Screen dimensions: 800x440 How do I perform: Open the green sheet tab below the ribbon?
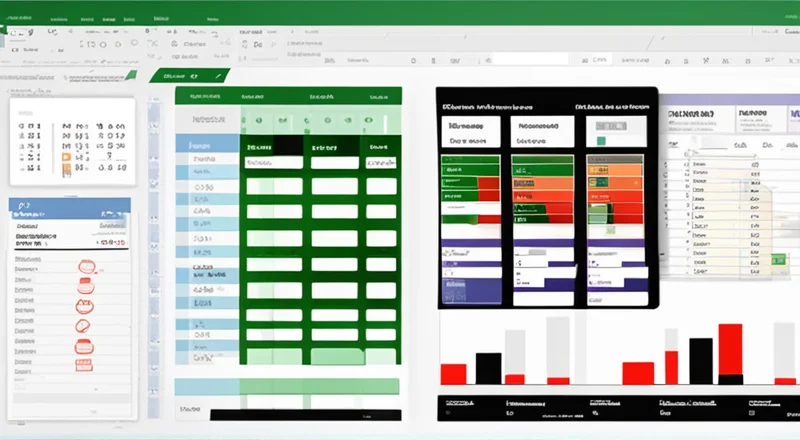pyautogui.click(x=190, y=75)
